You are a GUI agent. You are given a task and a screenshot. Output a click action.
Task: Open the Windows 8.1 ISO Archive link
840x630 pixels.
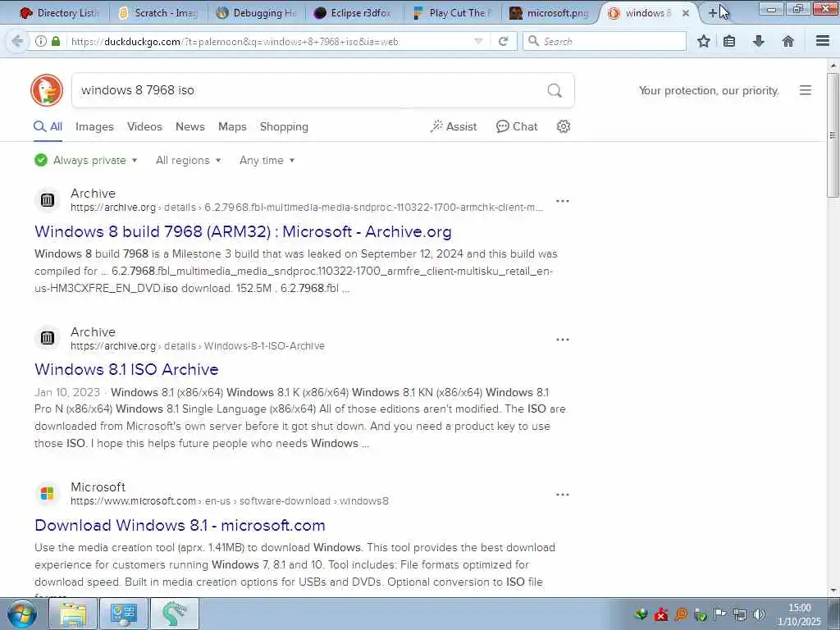point(126,369)
